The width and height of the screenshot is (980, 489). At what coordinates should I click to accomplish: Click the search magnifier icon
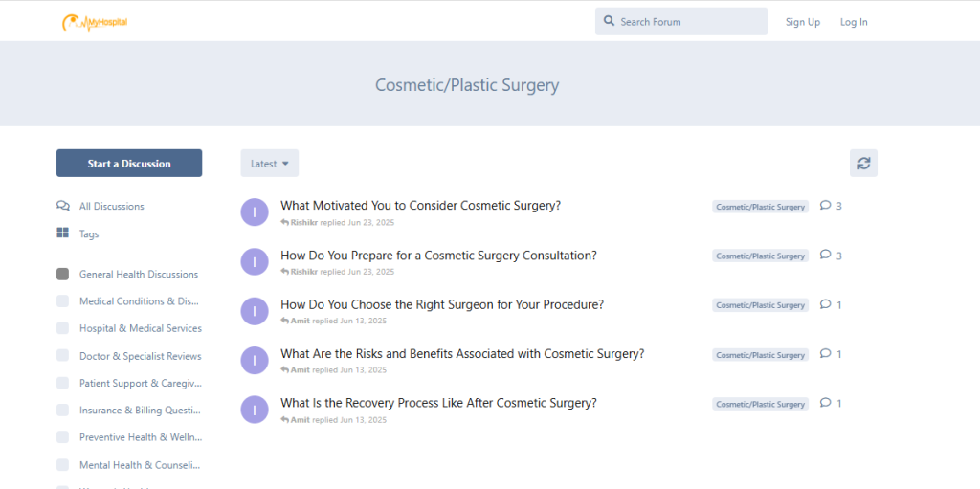(610, 22)
